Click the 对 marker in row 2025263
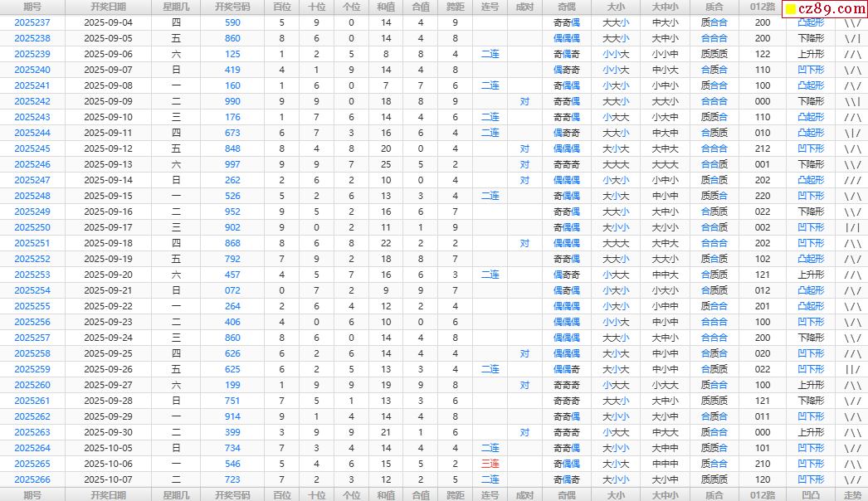This screenshot has height=501, width=868. [x=524, y=432]
